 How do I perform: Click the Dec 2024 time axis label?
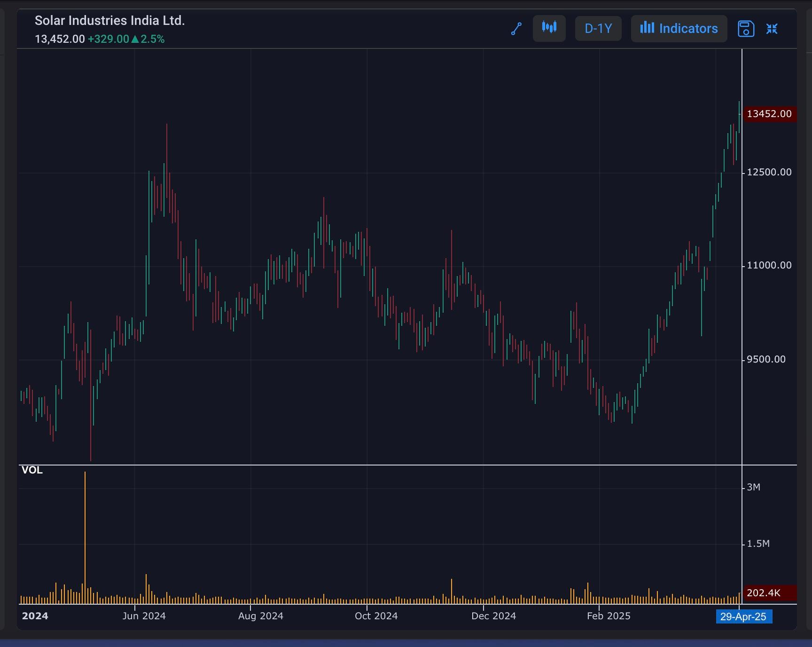pos(493,616)
